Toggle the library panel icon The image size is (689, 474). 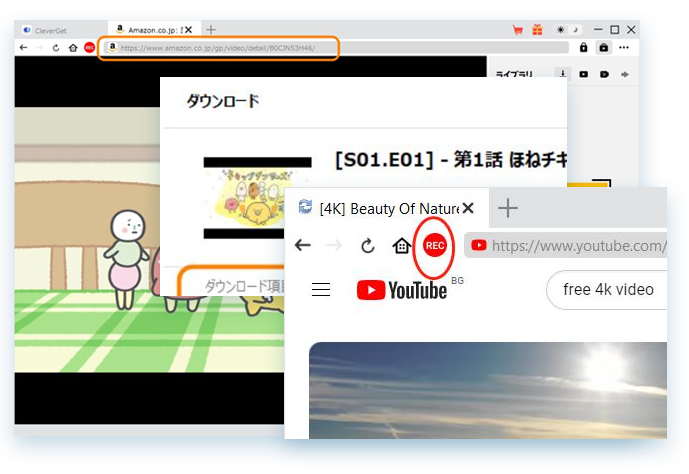(604, 47)
